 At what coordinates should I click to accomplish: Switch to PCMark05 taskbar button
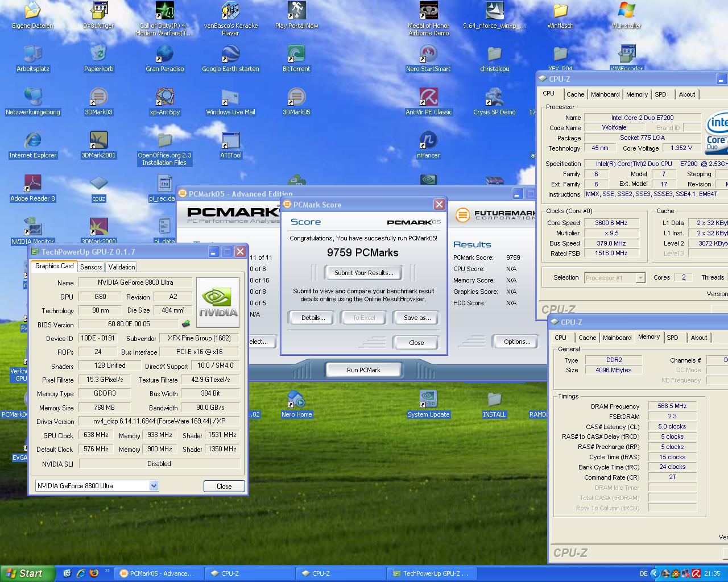coord(158,573)
